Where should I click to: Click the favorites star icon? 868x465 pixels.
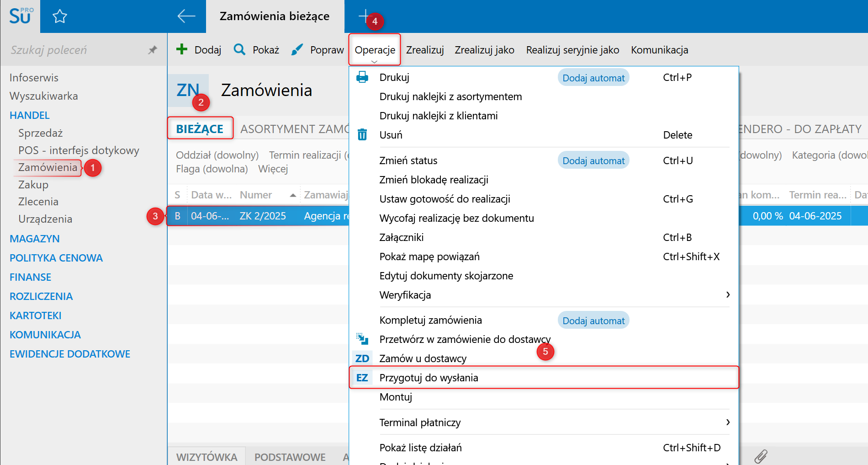click(60, 17)
